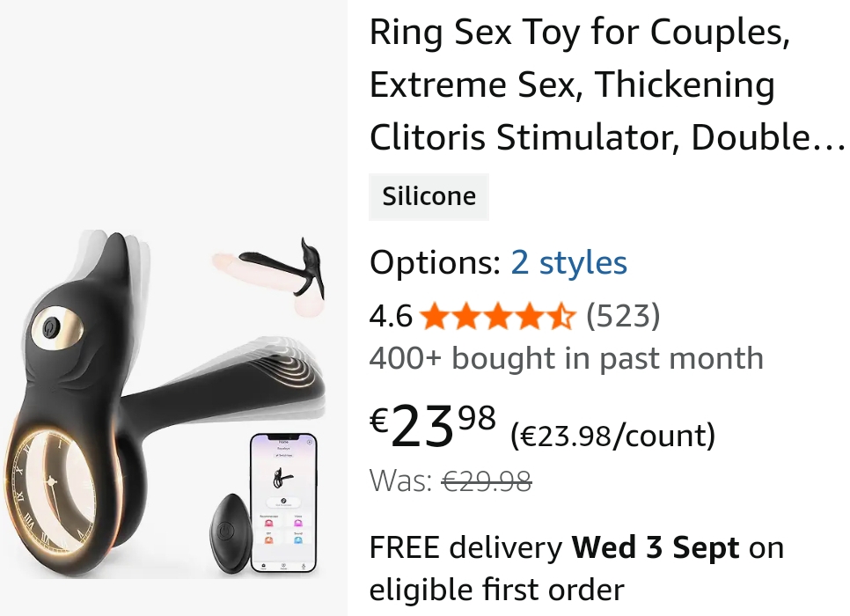Click the gold power button on the product
Image resolution: width=850 pixels, height=616 pixels.
(52, 328)
